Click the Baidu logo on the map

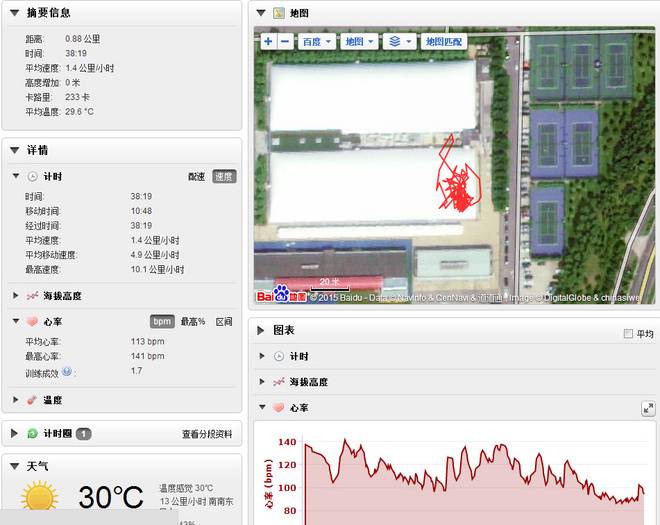281,295
